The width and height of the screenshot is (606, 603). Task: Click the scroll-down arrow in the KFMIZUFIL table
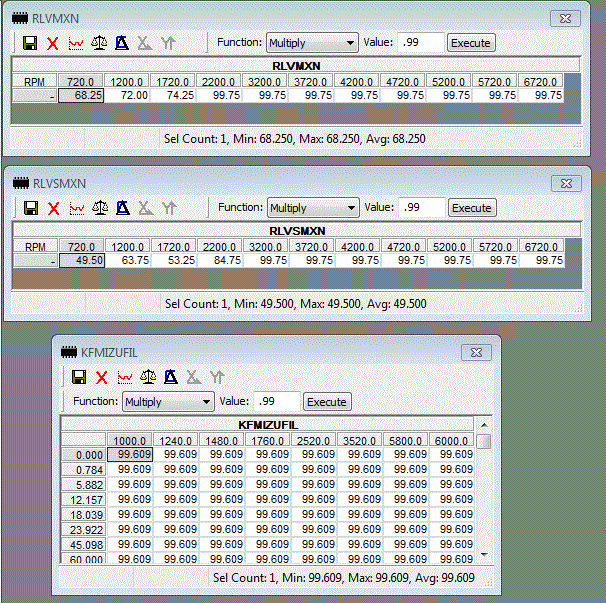tap(483, 555)
